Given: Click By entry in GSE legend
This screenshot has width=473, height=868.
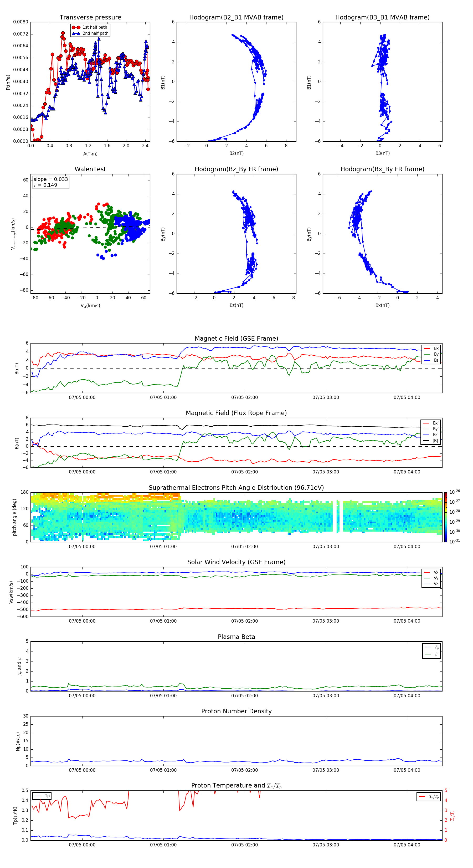Looking at the screenshot, I should click(431, 354).
